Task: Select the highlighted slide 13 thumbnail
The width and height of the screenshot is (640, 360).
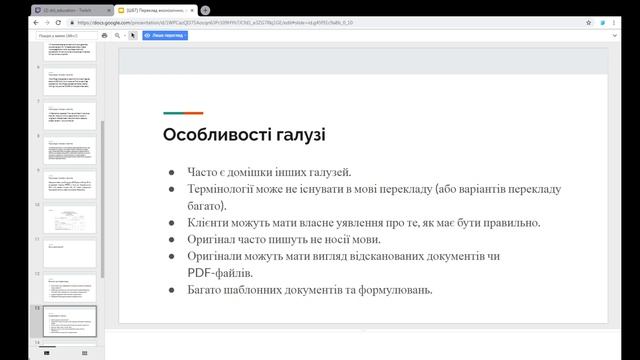Action: [x=70, y=321]
